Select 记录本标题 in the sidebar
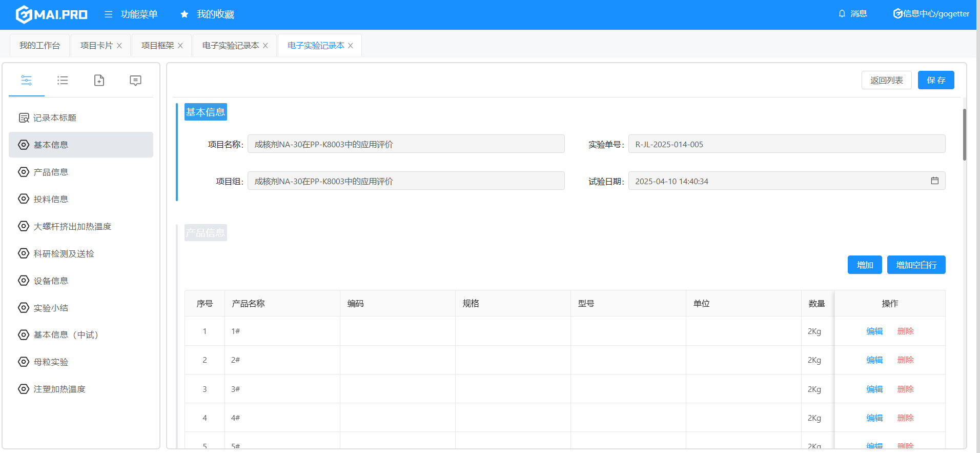 (x=54, y=118)
